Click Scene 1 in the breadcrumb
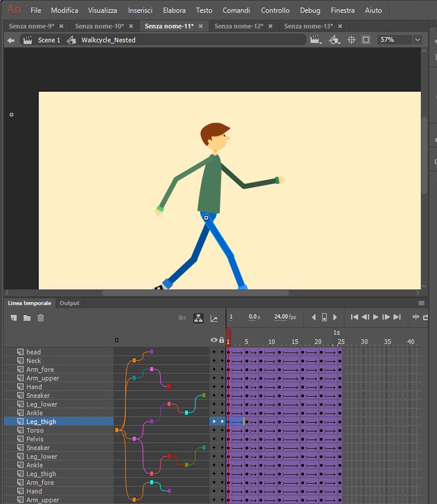Screen dimensions: 437x504 49,40
